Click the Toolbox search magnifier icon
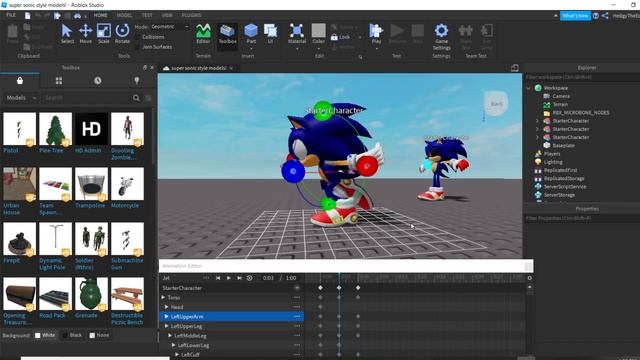This screenshot has width=640, height=360. [x=136, y=98]
